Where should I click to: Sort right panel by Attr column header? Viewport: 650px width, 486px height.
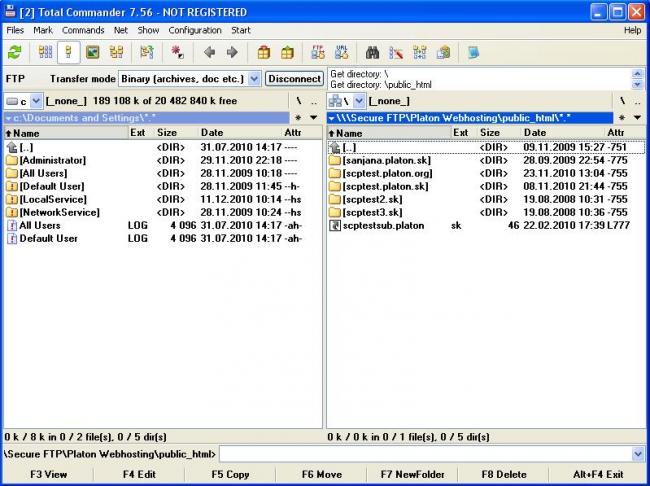625,133
